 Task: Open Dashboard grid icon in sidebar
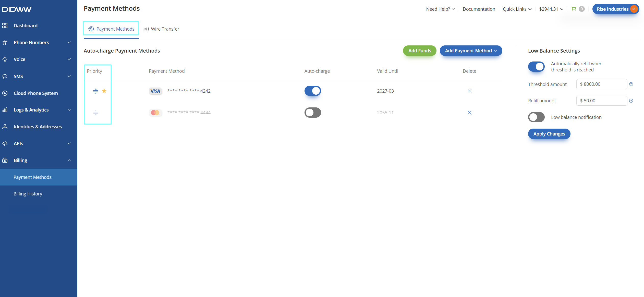5,26
